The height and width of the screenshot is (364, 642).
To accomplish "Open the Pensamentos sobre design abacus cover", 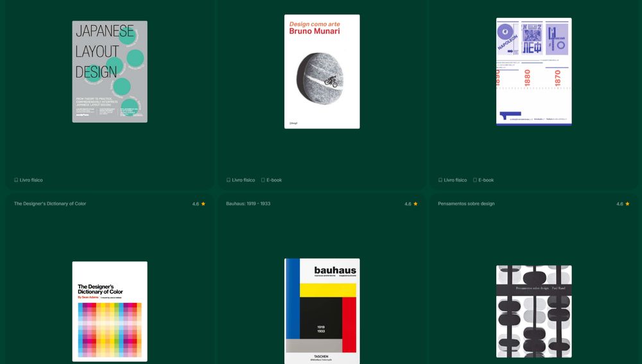I will click(534, 311).
